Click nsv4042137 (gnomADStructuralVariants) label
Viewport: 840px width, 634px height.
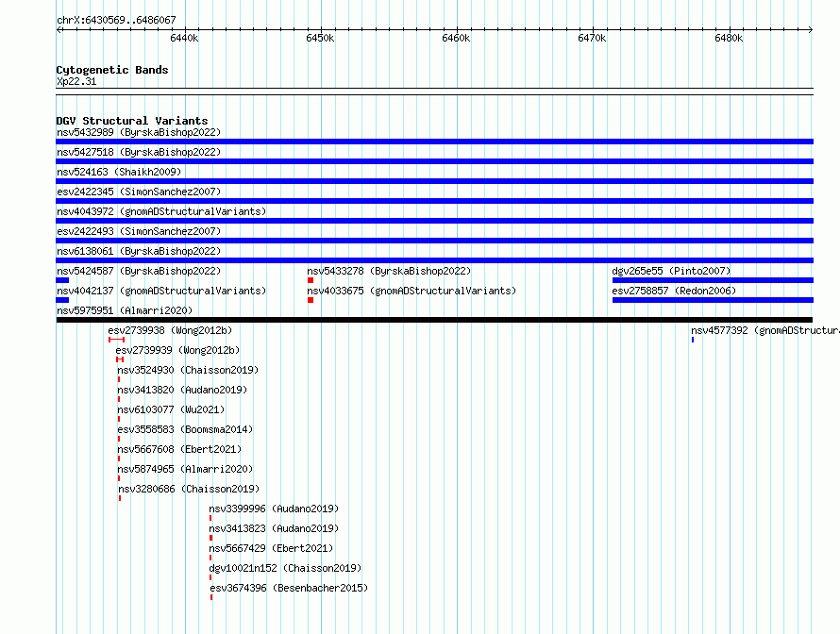pyautogui.click(x=161, y=291)
